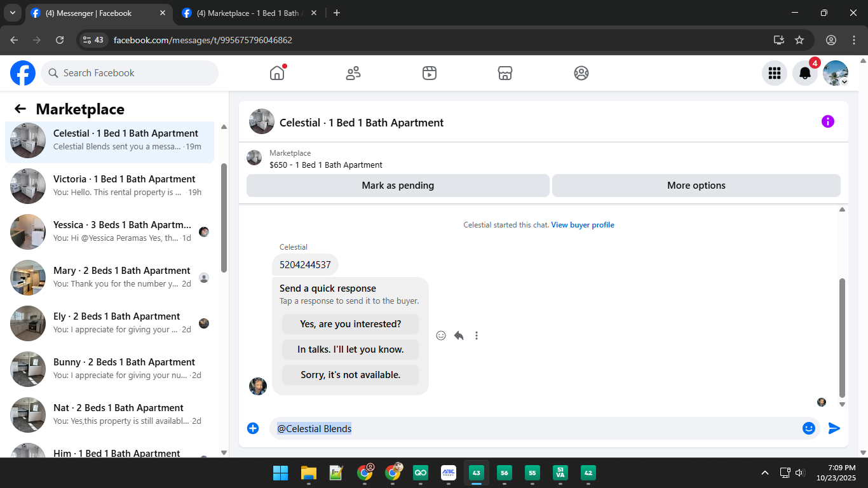Open Facebook Home feed icon
Screen dimensions: 868x488
click(277, 73)
